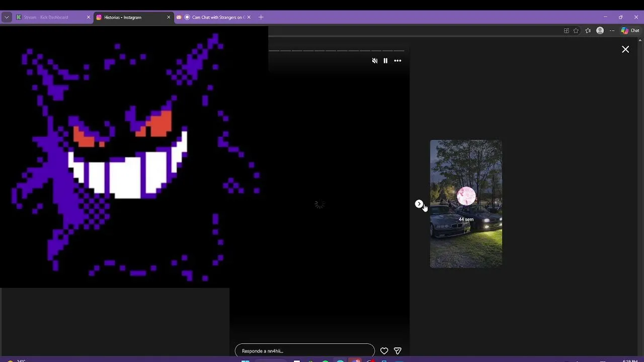644x362 pixels.
Task: Add this page to favorites star
Action: click(x=576, y=31)
